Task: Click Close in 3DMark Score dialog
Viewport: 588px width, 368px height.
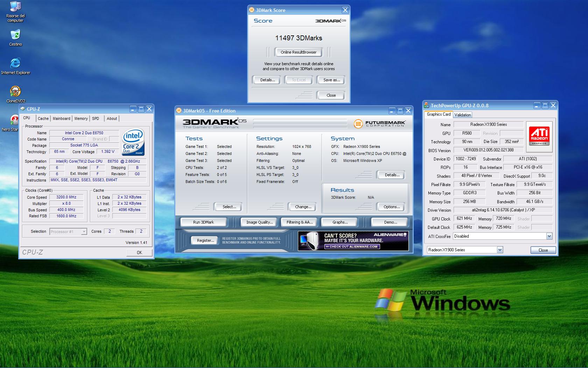Action: [x=331, y=95]
